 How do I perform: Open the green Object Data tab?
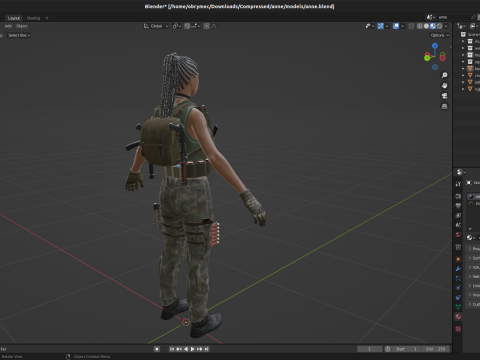[458, 307]
